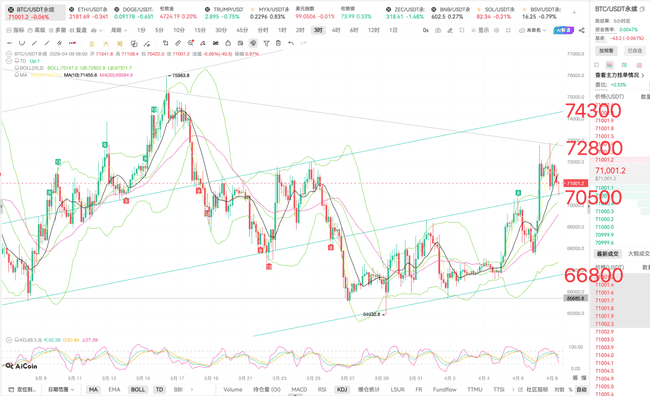Click the 65685.8 price label on axis

(575, 299)
